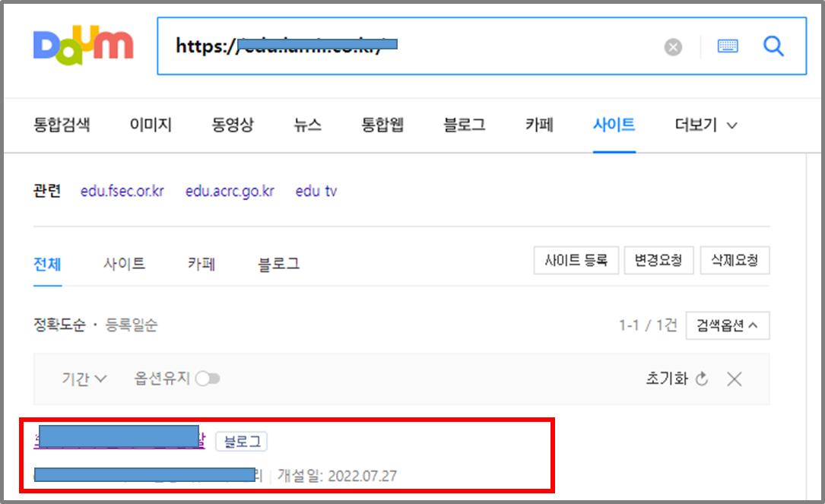
Task: Click the 사이트 등록 button
Action: click(576, 260)
